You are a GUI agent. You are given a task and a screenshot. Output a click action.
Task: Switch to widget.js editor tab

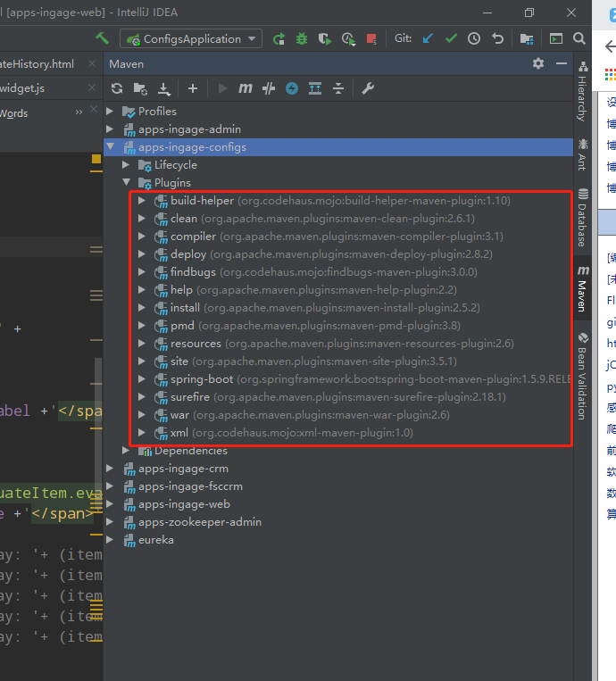pos(22,88)
